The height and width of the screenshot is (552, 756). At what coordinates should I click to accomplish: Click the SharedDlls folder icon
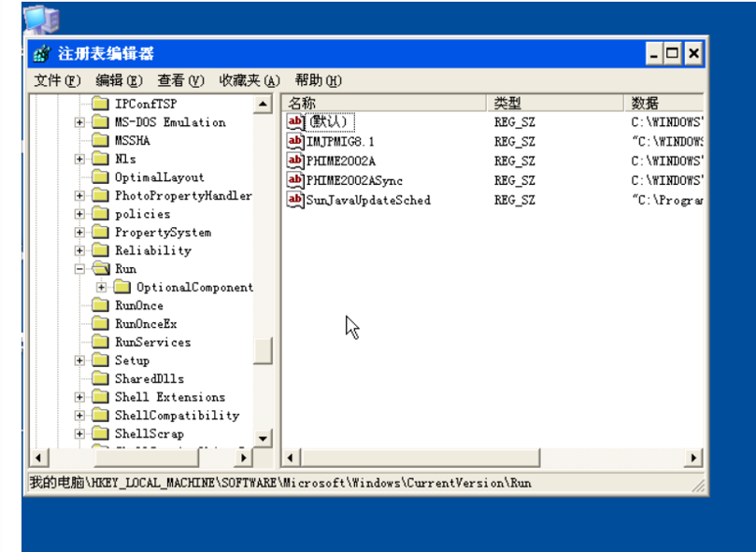pyautogui.click(x=100, y=378)
